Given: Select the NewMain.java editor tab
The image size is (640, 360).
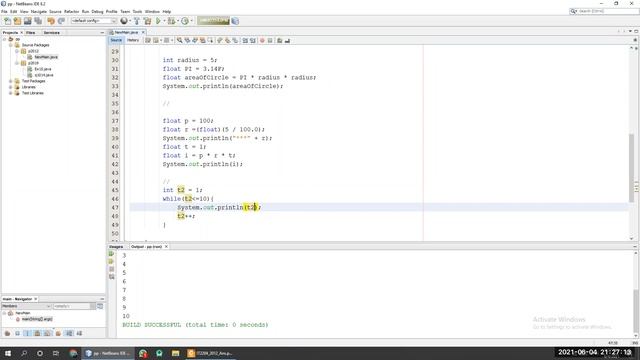Looking at the screenshot, I should [x=126, y=32].
